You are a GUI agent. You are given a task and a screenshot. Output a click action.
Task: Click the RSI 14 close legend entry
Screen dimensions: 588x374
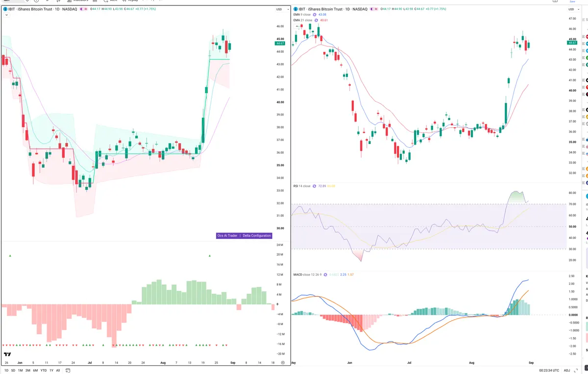(x=302, y=186)
